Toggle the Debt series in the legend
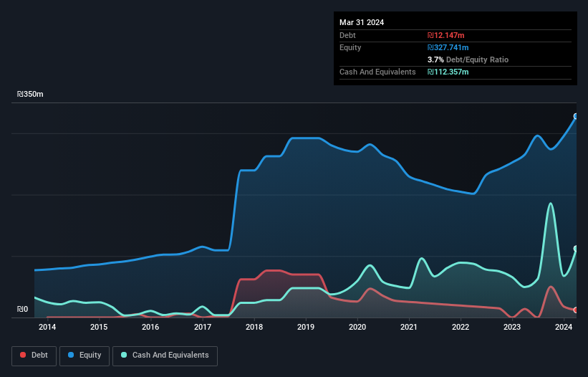This screenshot has height=377, width=588. 34,355
